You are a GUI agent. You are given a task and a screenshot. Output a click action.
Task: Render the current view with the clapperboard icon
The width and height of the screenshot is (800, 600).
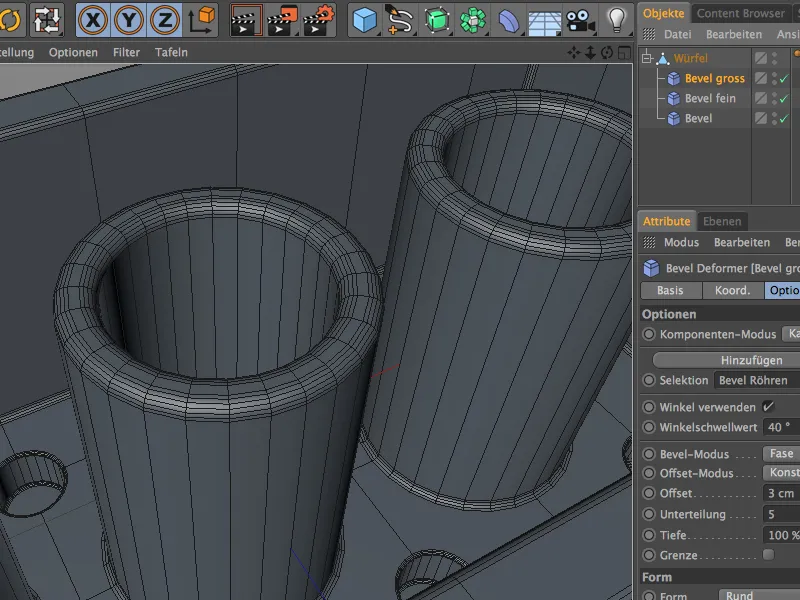(x=246, y=20)
